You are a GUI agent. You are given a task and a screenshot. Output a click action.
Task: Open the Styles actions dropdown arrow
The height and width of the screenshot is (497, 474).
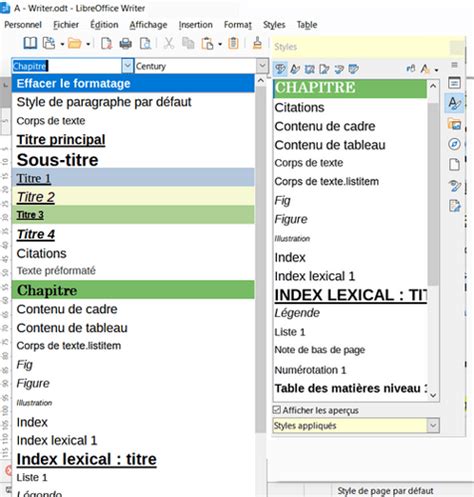pyautogui.click(x=436, y=70)
